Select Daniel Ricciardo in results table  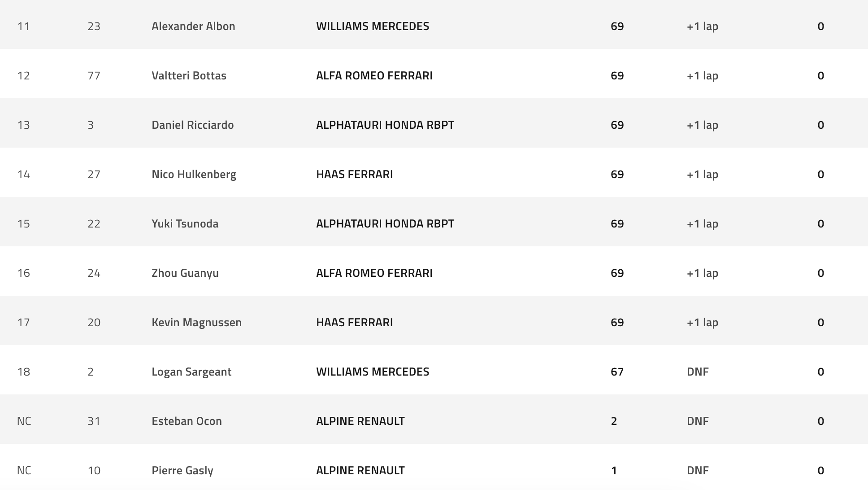point(192,125)
